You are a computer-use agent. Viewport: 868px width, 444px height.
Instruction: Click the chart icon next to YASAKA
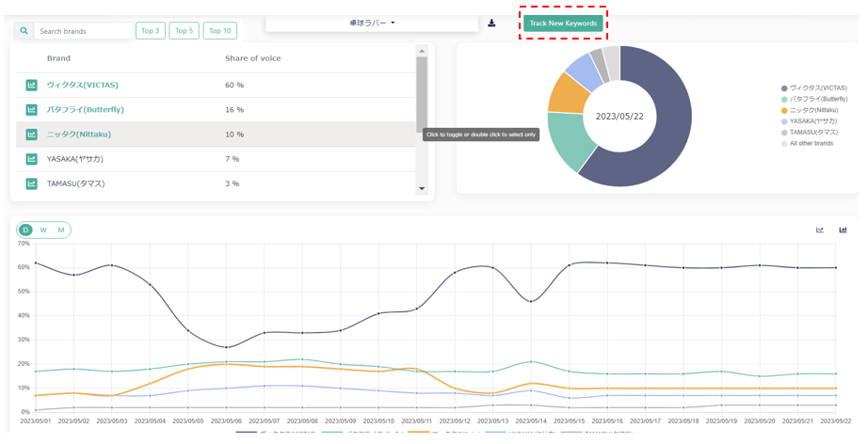point(32,159)
